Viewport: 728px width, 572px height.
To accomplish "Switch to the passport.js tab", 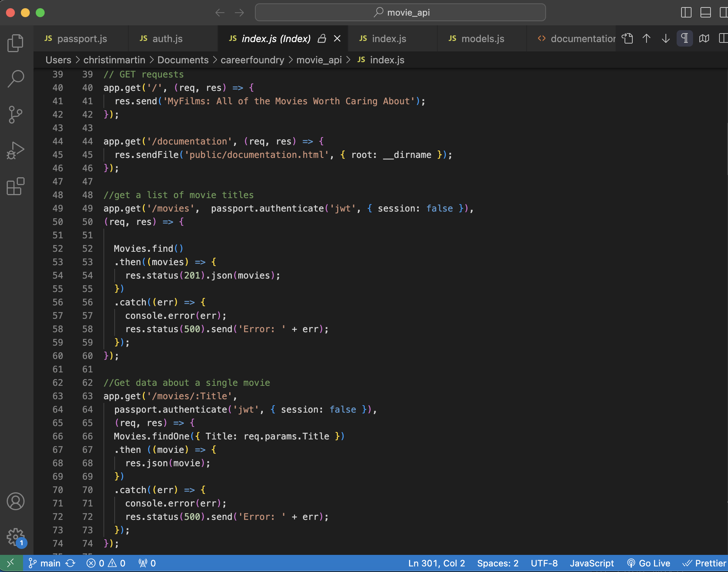I will (x=82, y=39).
